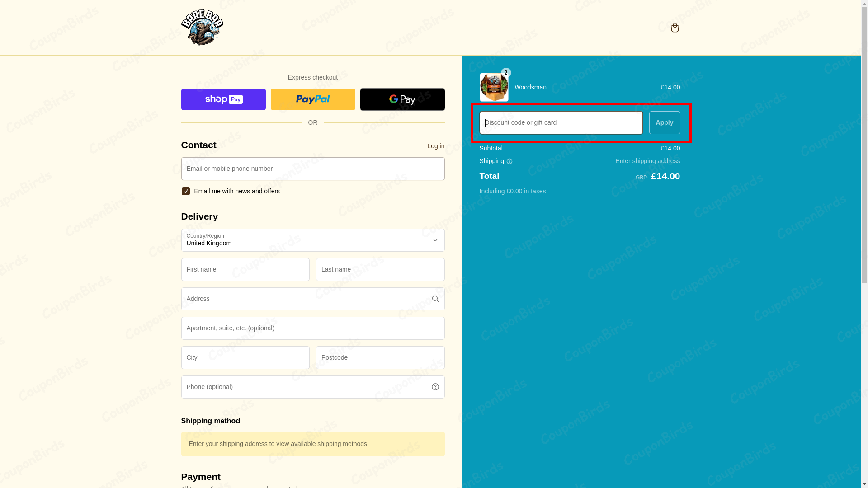Click the Postcode field
The width and height of the screenshot is (868, 488).
click(x=380, y=357)
